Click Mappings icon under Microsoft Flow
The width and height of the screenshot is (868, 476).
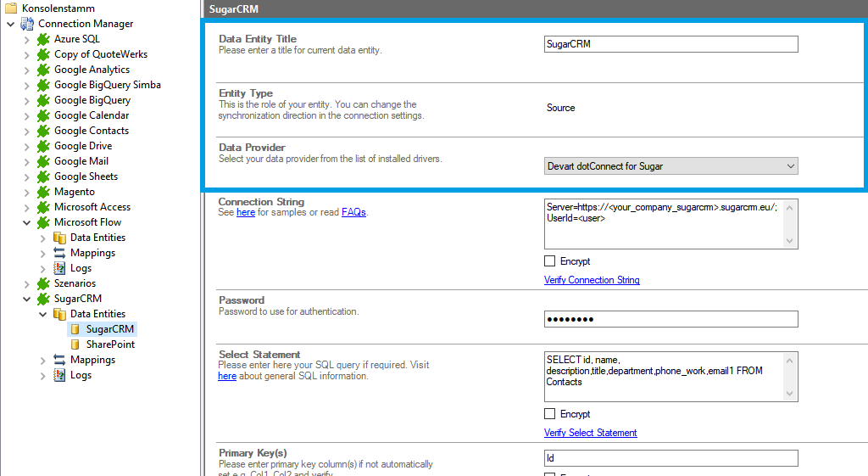pos(59,253)
